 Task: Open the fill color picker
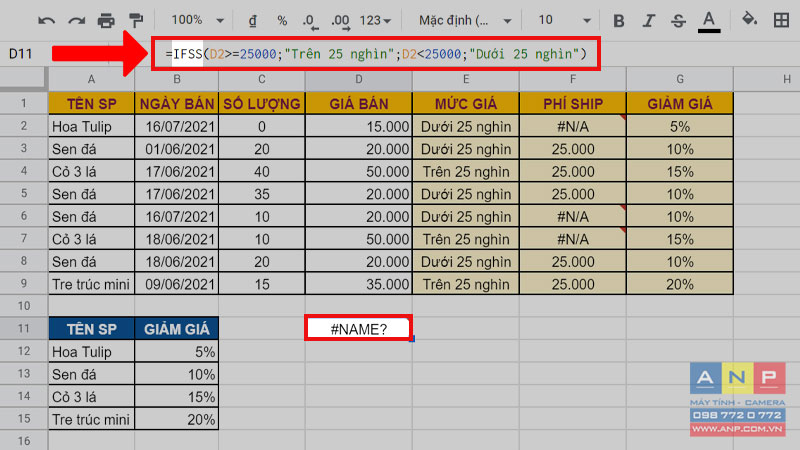749,20
